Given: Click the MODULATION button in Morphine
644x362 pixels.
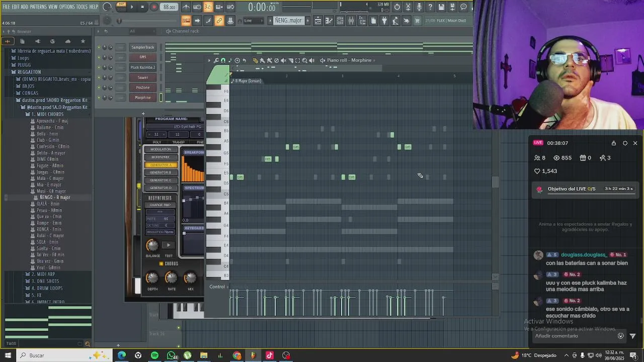Looking at the screenshot, I should pos(160,149).
